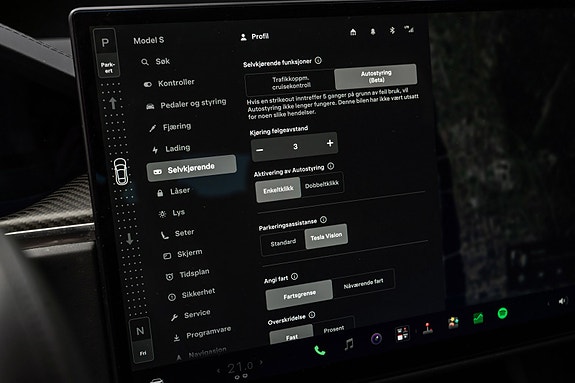Open the Seter seats menu
575x383 pixels.
pyautogui.click(x=178, y=234)
